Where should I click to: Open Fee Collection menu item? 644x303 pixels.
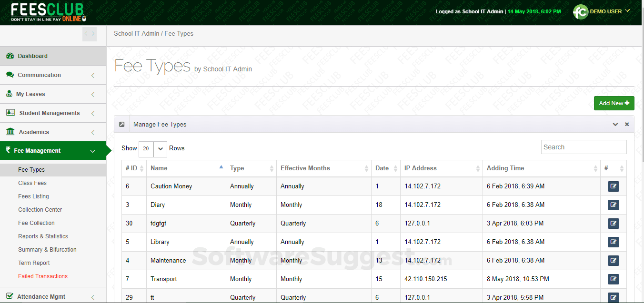coord(36,223)
